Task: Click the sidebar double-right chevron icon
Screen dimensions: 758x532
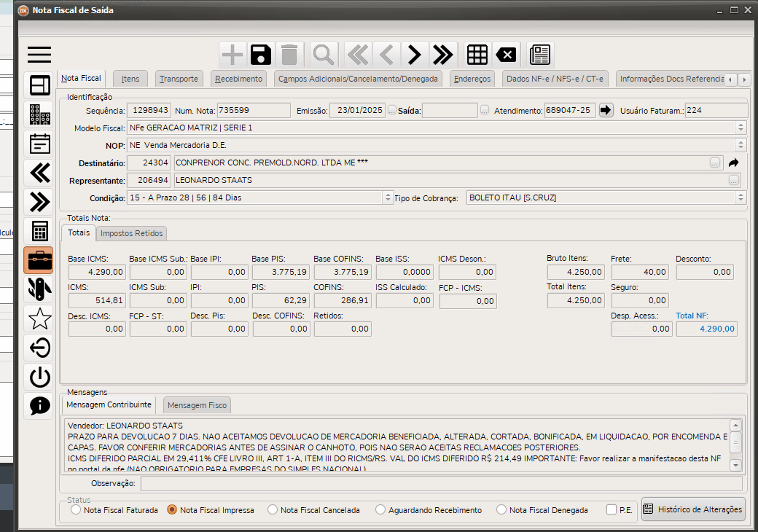Action: (x=39, y=202)
